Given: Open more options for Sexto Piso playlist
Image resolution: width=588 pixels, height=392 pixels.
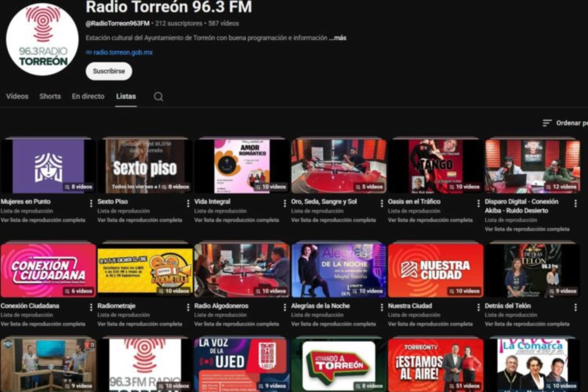Looking at the screenshot, I should click(188, 203).
